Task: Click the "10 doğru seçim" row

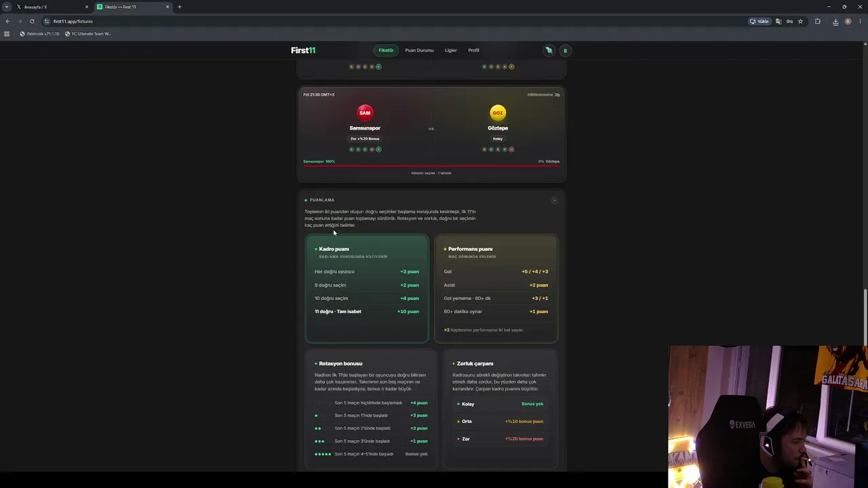Action: pos(367,298)
